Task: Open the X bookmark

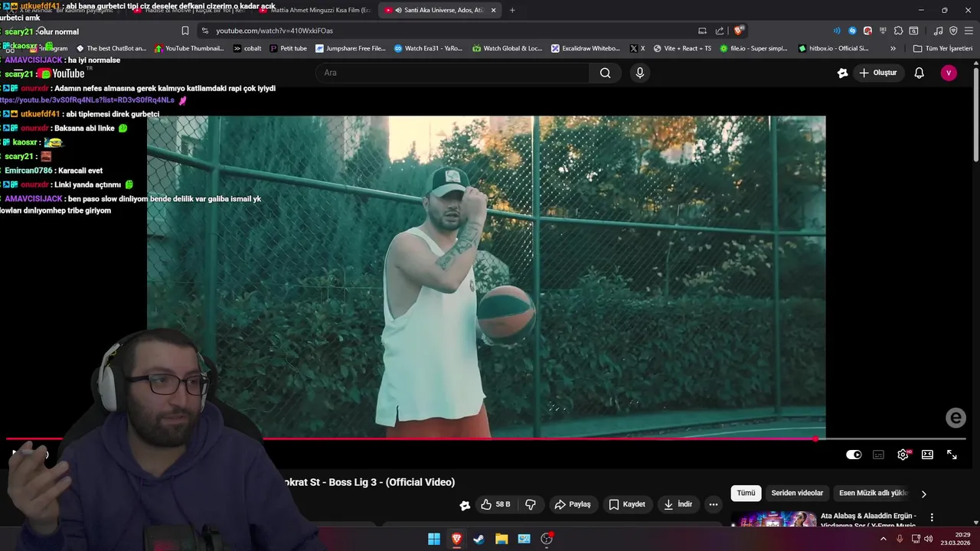Action: coord(637,48)
